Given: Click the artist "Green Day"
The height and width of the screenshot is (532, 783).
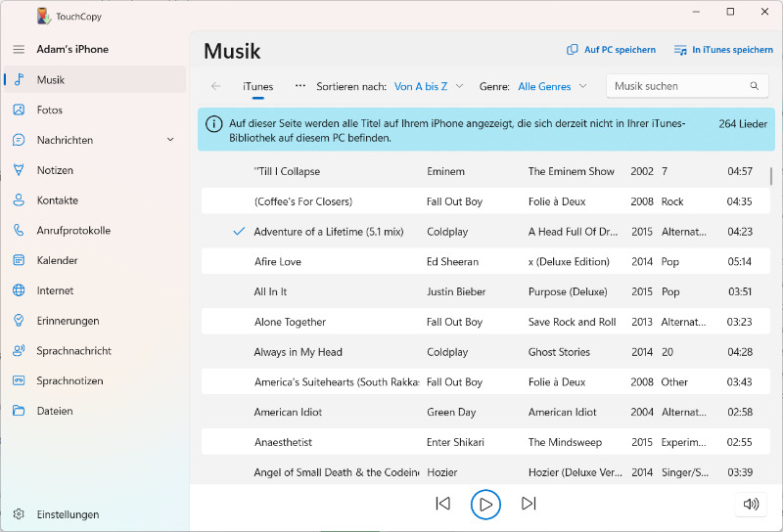Looking at the screenshot, I should point(451,413).
